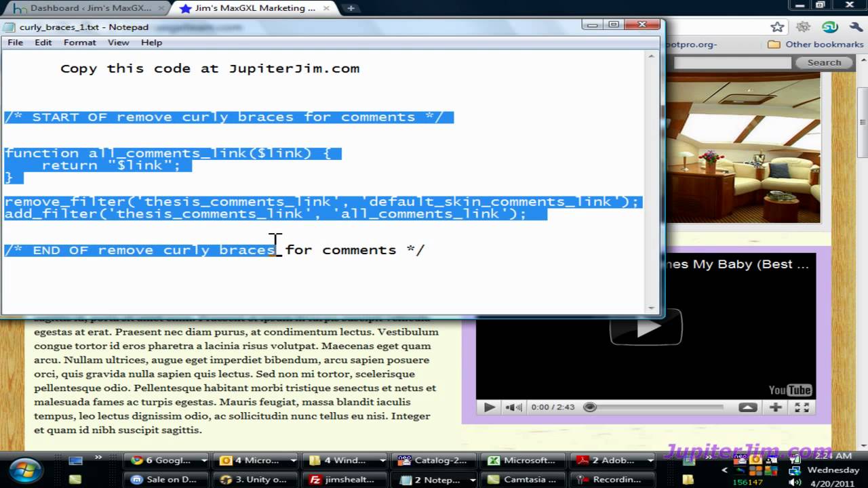Switch to Jim's MaxGXL Marketing browser tab
Image resolution: width=868 pixels, height=488 pixels.
[254, 8]
